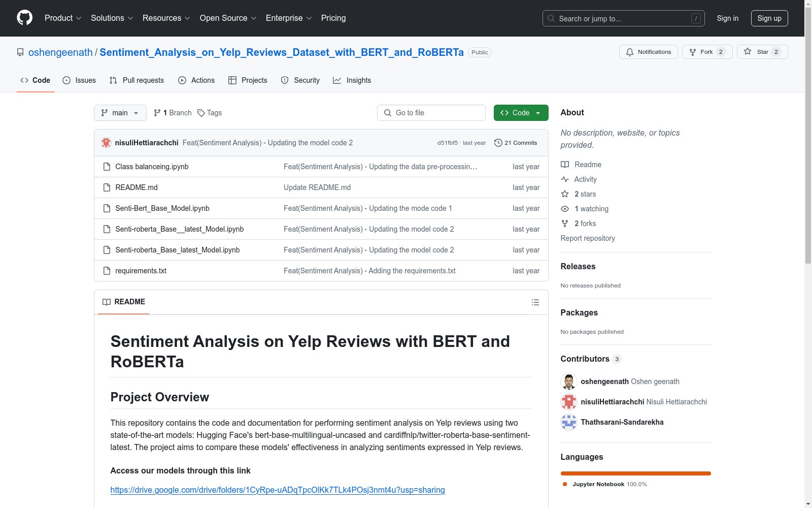Click 'Update README.md' commit message
The image size is (812, 508).
pyautogui.click(x=317, y=187)
